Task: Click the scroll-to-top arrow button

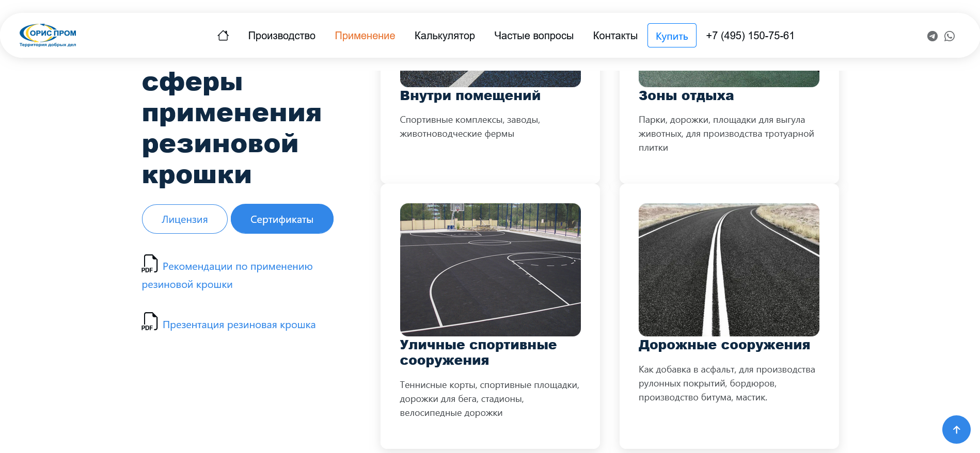Action: point(956,429)
